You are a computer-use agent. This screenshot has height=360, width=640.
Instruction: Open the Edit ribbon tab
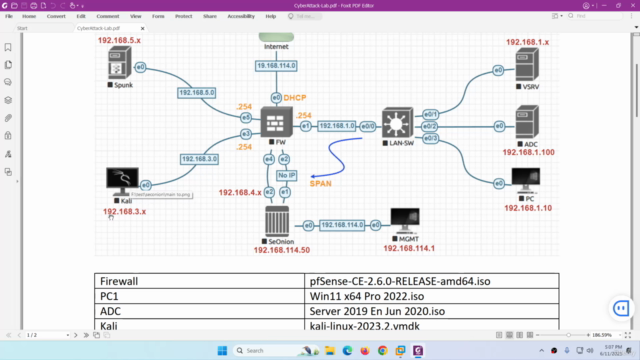click(81, 16)
